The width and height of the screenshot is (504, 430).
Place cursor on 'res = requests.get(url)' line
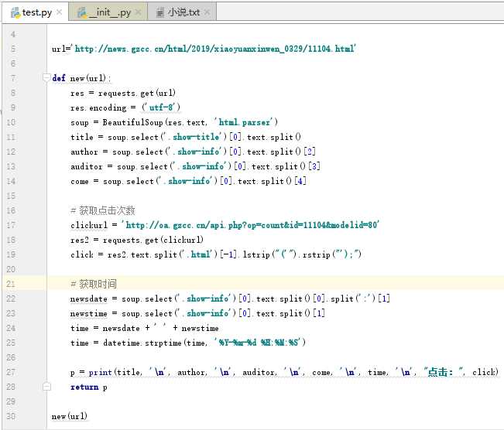[123, 93]
